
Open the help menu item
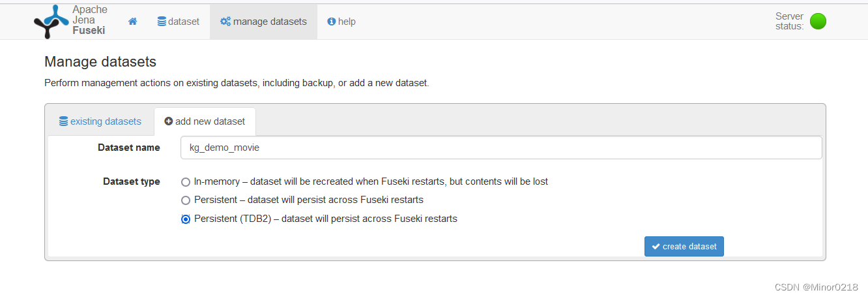341,22
